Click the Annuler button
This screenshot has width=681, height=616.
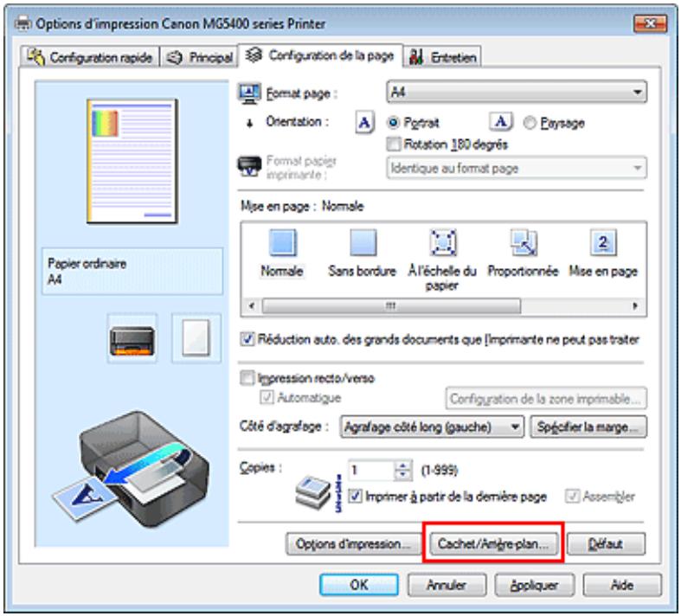[x=447, y=585]
